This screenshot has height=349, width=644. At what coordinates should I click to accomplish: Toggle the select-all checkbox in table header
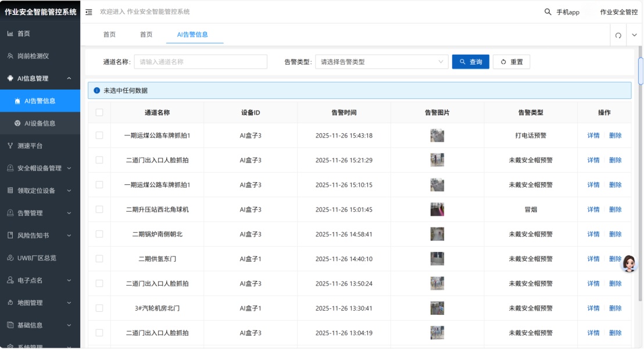pos(99,113)
